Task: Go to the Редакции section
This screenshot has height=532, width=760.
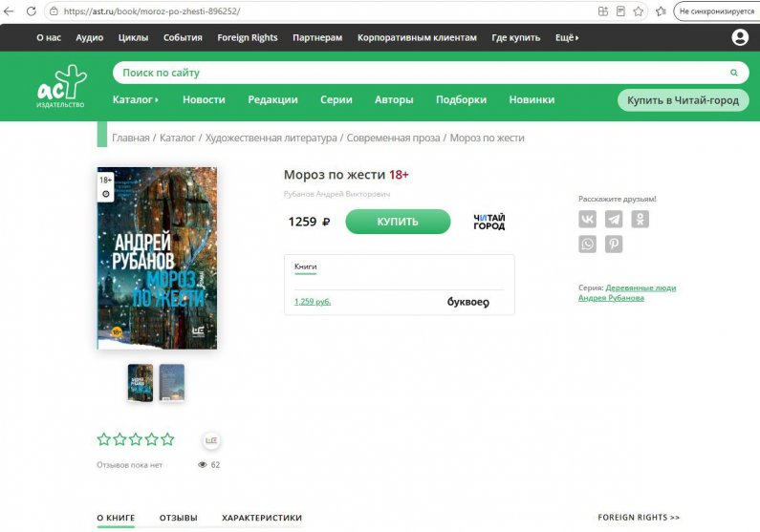Action: (x=272, y=99)
